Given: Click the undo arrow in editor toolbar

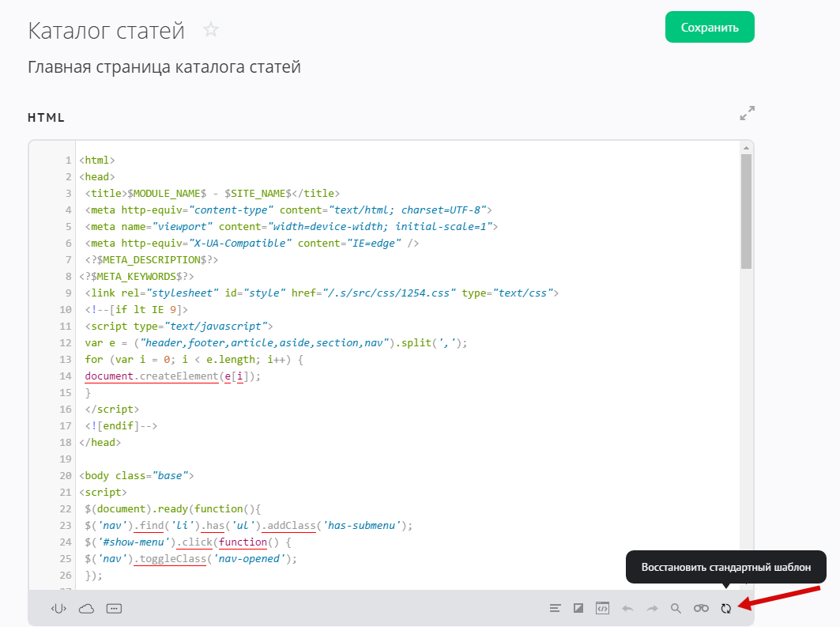Looking at the screenshot, I should tap(628, 608).
